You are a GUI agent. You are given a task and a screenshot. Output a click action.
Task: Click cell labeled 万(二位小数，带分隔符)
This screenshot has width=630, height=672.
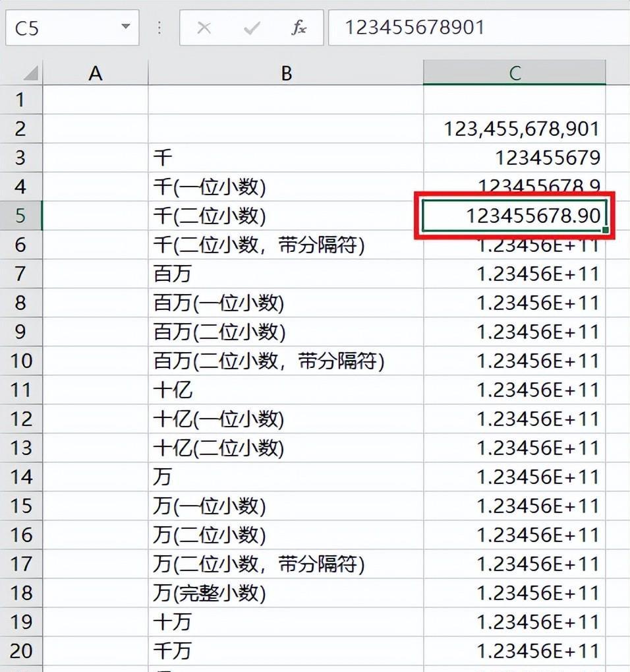[x=285, y=564]
